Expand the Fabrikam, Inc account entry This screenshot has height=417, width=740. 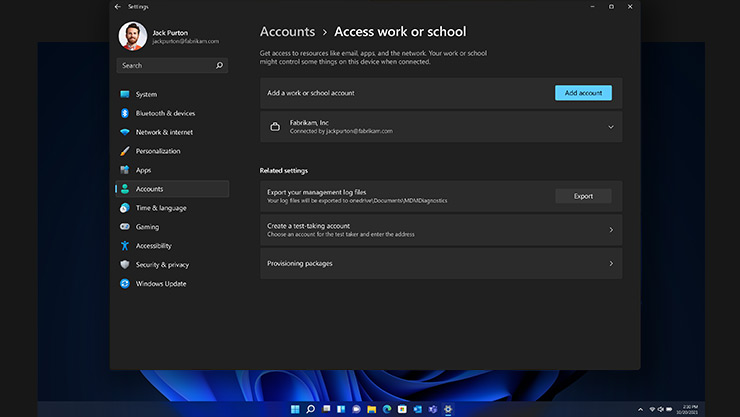click(x=610, y=127)
